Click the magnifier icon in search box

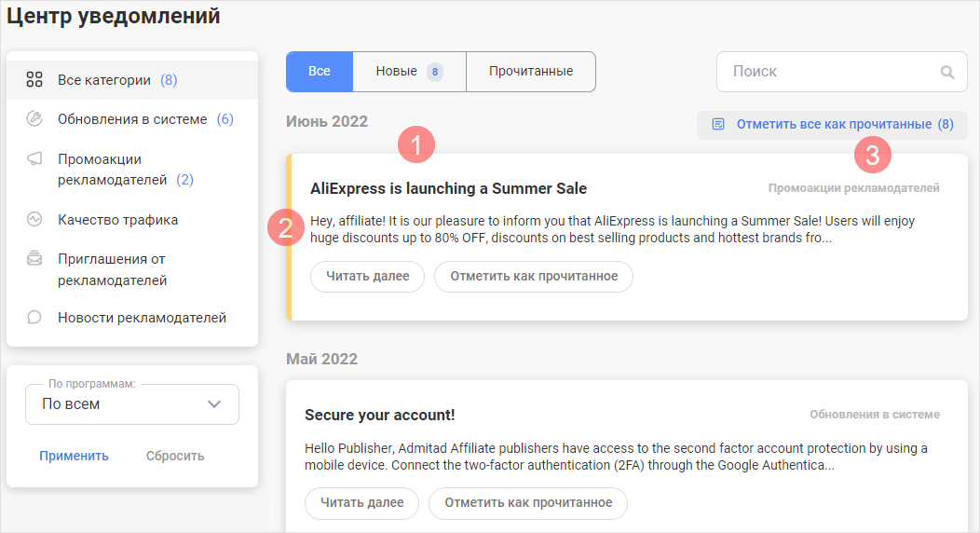947,72
